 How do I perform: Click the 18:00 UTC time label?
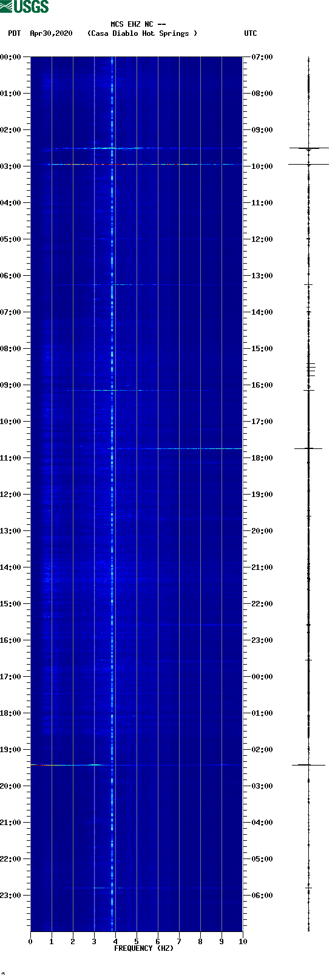(x=262, y=457)
